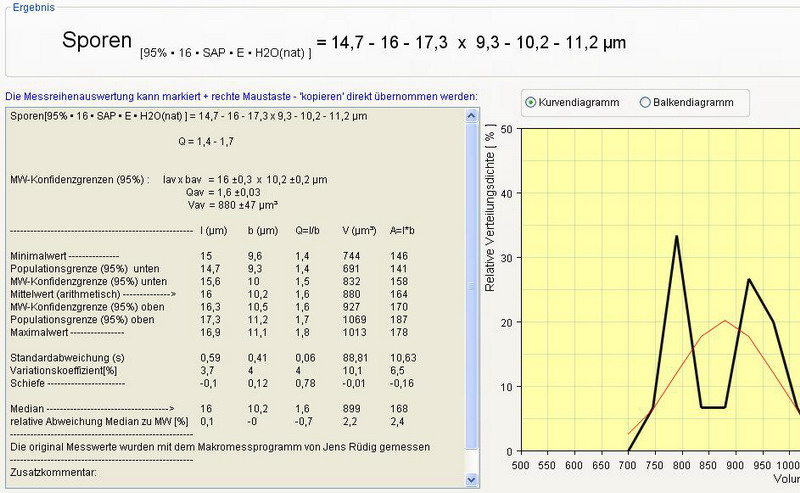This screenshot has width=800, height=493.
Task: Select the Balkendiagramm radio button
Action: coord(645,102)
